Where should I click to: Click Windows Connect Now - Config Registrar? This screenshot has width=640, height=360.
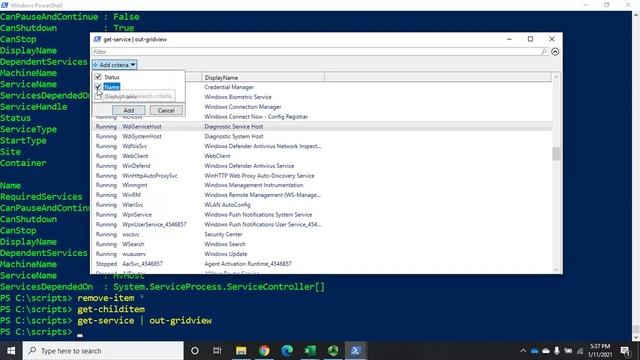256,117
